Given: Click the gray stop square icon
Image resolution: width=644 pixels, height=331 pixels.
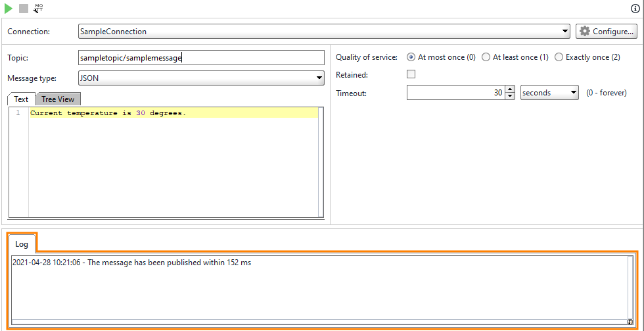Looking at the screenshot, I should (24, 8).
